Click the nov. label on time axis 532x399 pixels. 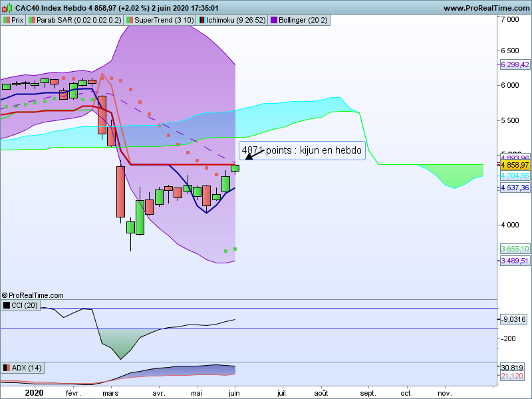click(x=445, y=393)
